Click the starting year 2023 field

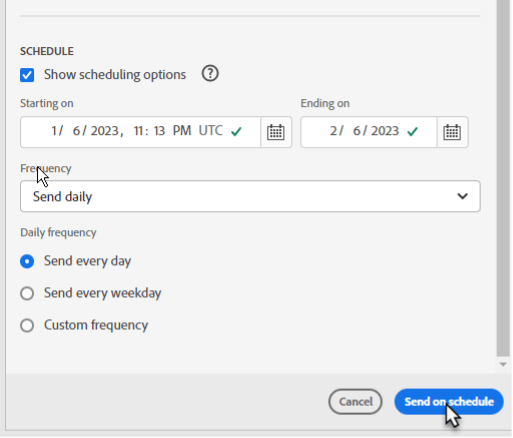coord(105,131)
